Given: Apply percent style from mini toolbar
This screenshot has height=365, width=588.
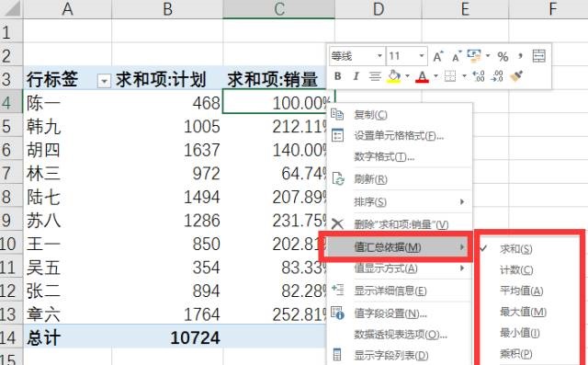Looking at the screenshot, I should (503, 57).
